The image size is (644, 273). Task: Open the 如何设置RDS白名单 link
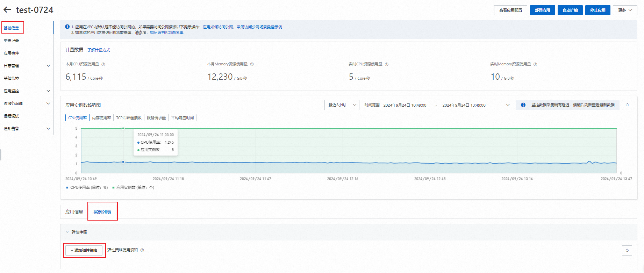pos(166,33)
